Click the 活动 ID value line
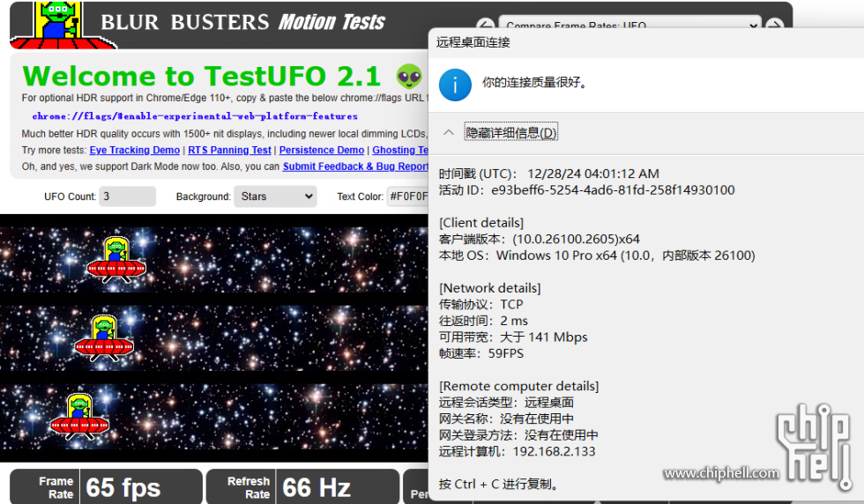864x504 pixels. click(587, 190)
